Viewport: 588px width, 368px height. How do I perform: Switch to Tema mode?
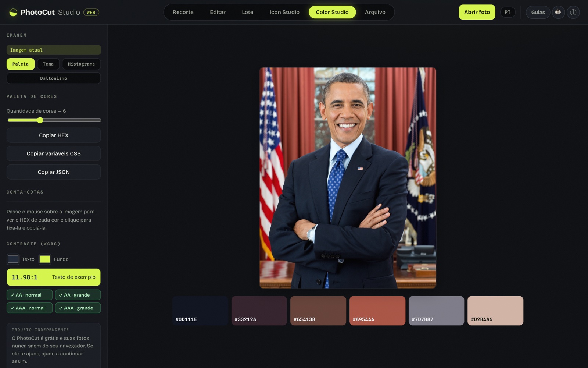(x=48, y=64)
